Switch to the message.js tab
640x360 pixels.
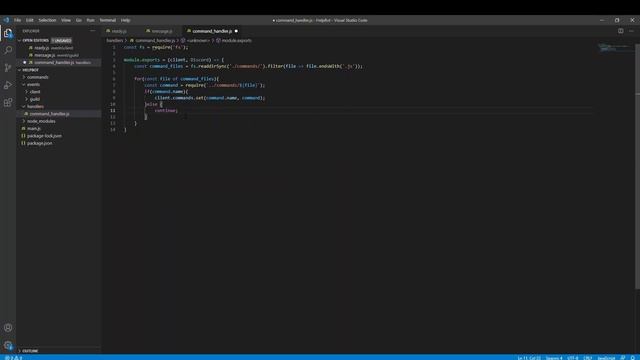point(162,31)
